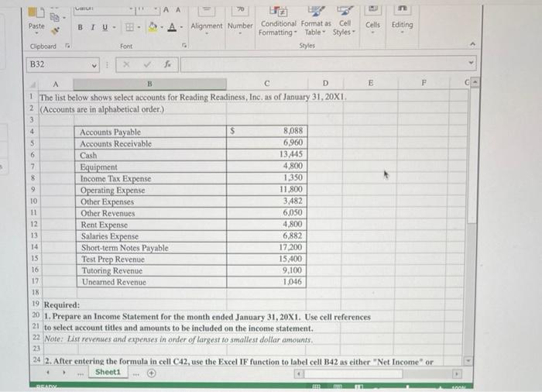This screenshot has height=392, width=542.
Task: Expand the formula bar chevron
Action: [471, 63]
